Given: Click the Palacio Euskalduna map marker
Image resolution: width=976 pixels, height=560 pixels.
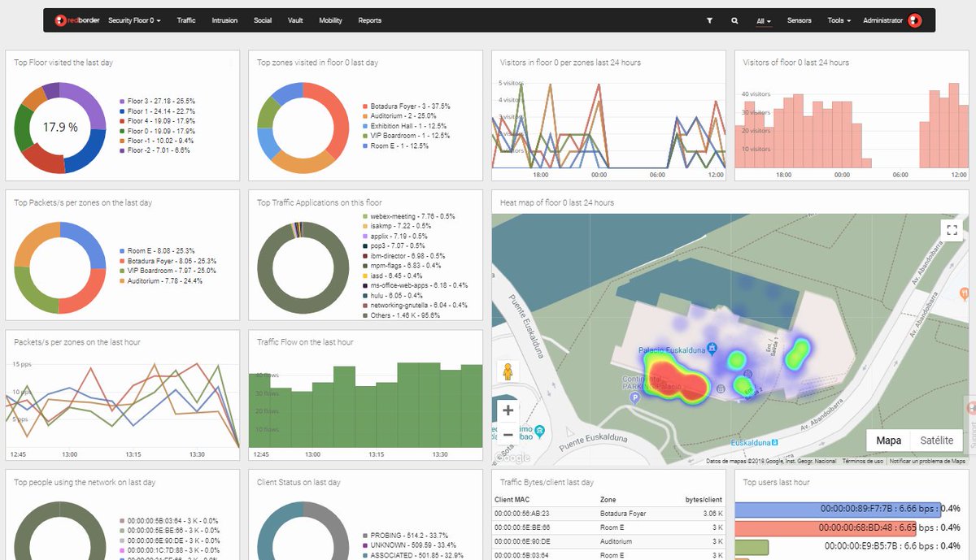Looking at the screenshot, I should click(x=712, y=348).
